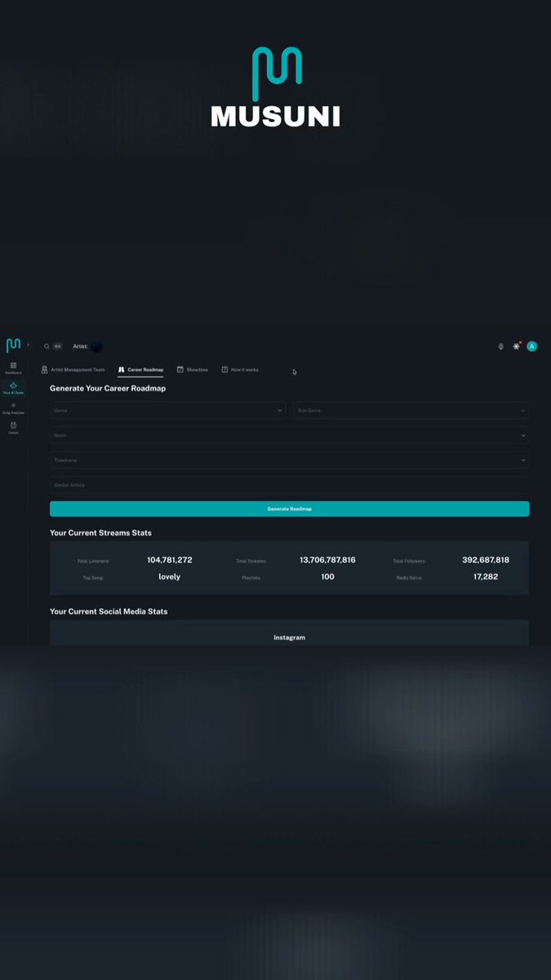Screen dimensions: 551x980
Task: Select the Career Roadmap tab
Action: click(140, 370)
